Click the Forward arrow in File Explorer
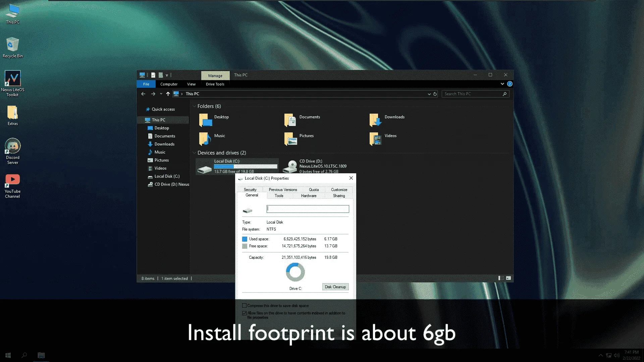This screenshot has height=362, width=644. [153, 94]
